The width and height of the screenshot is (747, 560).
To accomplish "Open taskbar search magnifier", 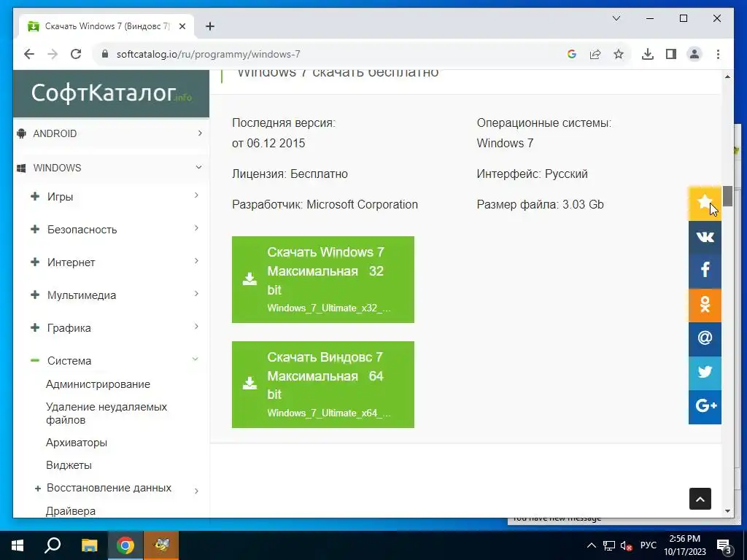I will pyautogui.click(x=53, y=545).
